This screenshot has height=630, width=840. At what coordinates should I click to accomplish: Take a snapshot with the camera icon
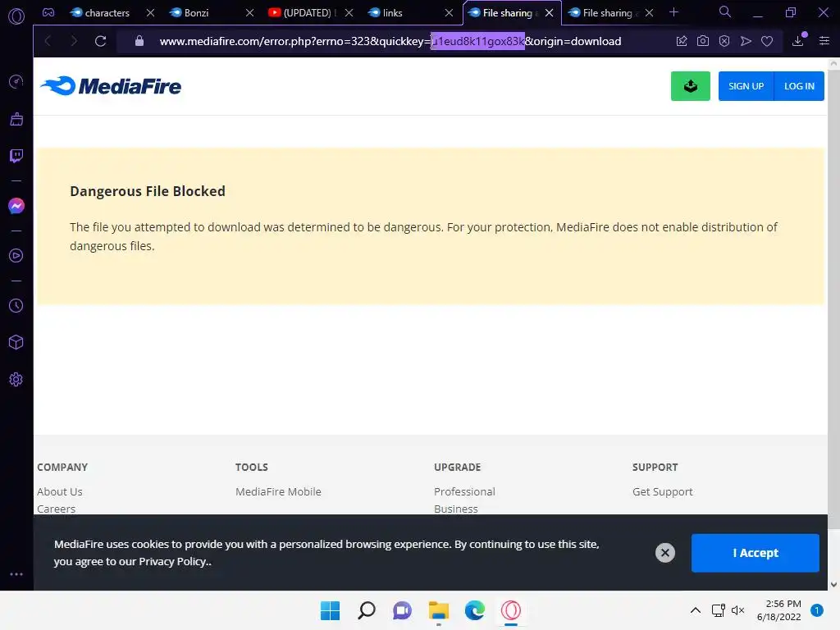(703, 41)
